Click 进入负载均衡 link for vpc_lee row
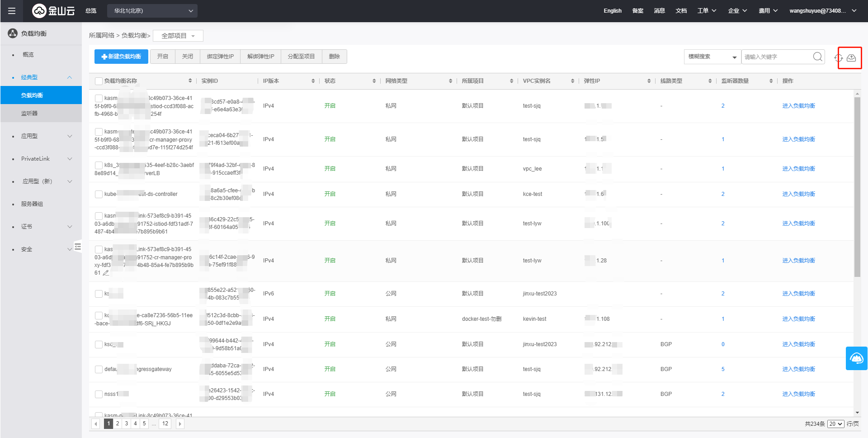 coord(798,169)
